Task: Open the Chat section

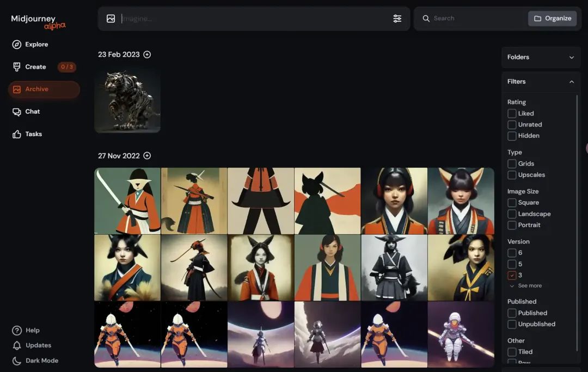Action: [32, 112]
